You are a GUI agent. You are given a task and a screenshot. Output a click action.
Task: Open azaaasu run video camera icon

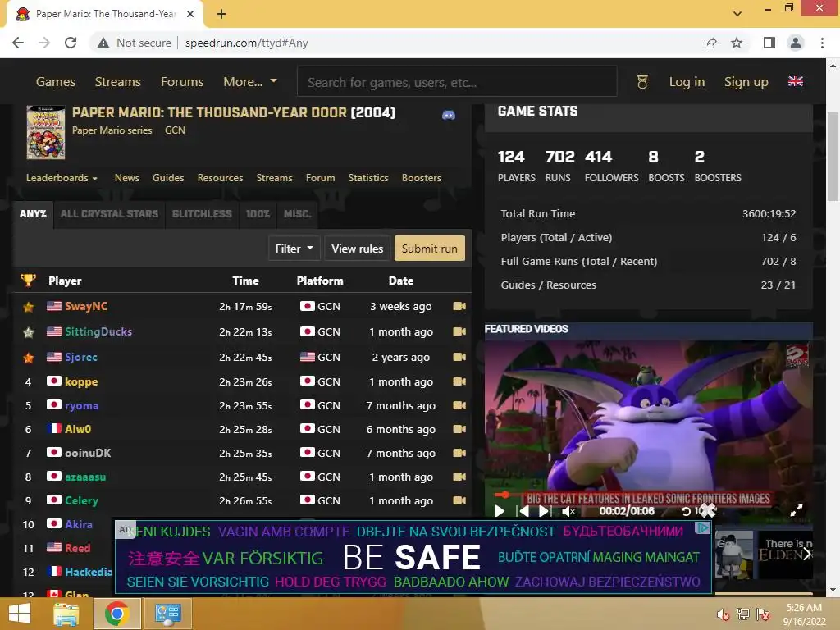459,477
